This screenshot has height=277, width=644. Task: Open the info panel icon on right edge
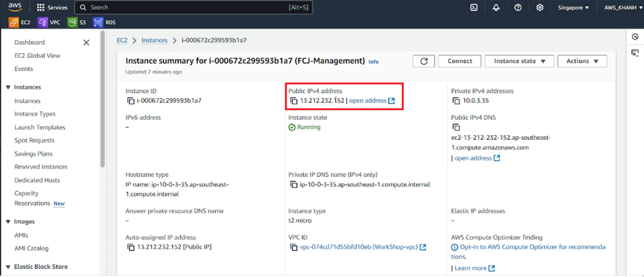[635, 37]
